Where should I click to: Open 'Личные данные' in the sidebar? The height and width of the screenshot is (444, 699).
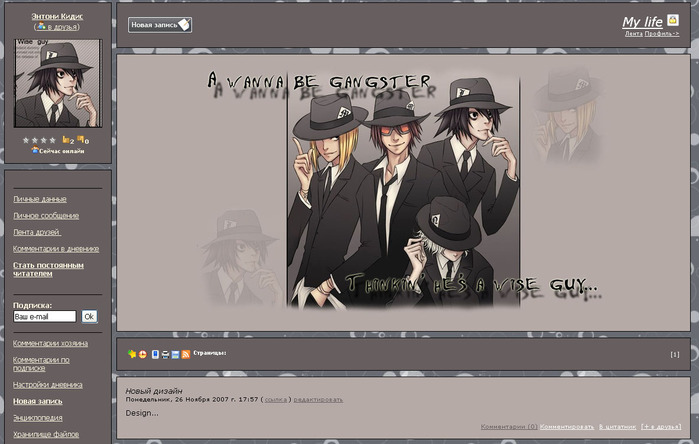click(x=40, y=199)
